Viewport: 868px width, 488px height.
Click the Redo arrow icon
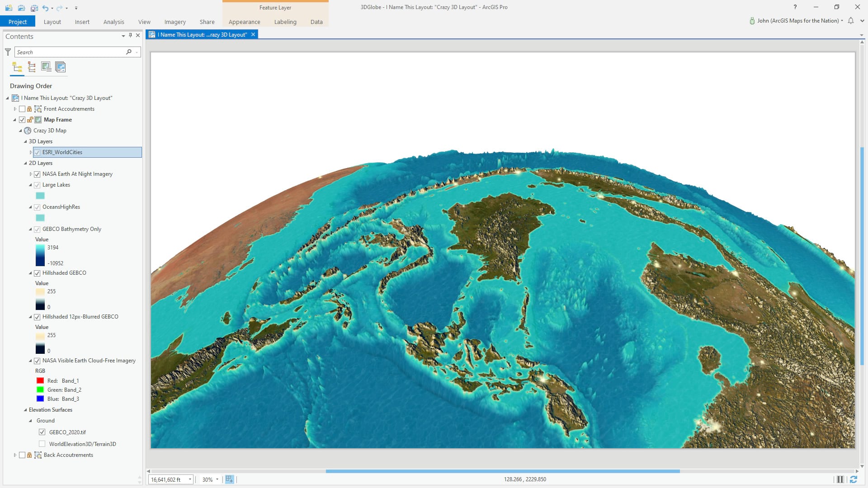click(x=59, y=8)
